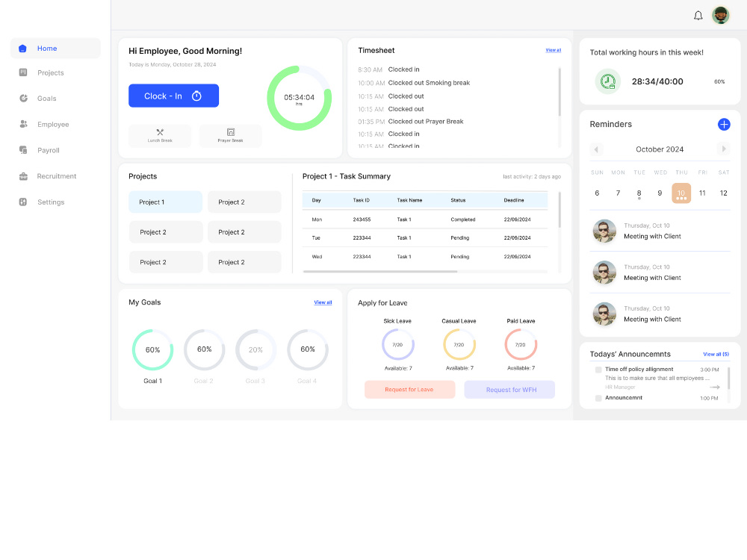Viewport: 747px width, 560px height.
Task: Click the Casual Leave ring
Action: (x=459, y=344)
